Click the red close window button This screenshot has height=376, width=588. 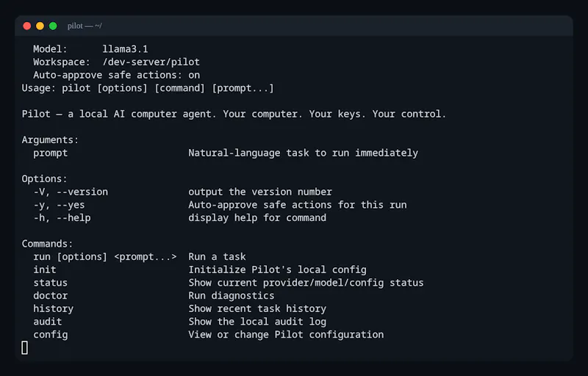[x=27, y=26]
